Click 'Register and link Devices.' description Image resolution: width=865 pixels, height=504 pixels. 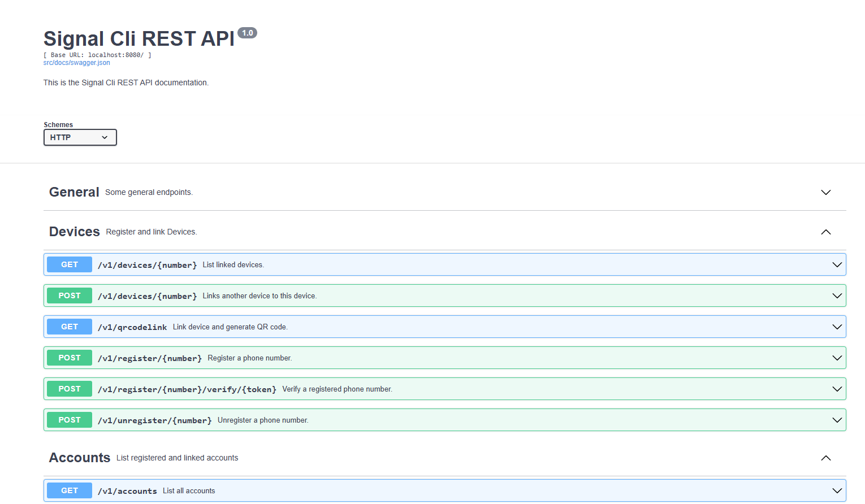tap(152, 232)
